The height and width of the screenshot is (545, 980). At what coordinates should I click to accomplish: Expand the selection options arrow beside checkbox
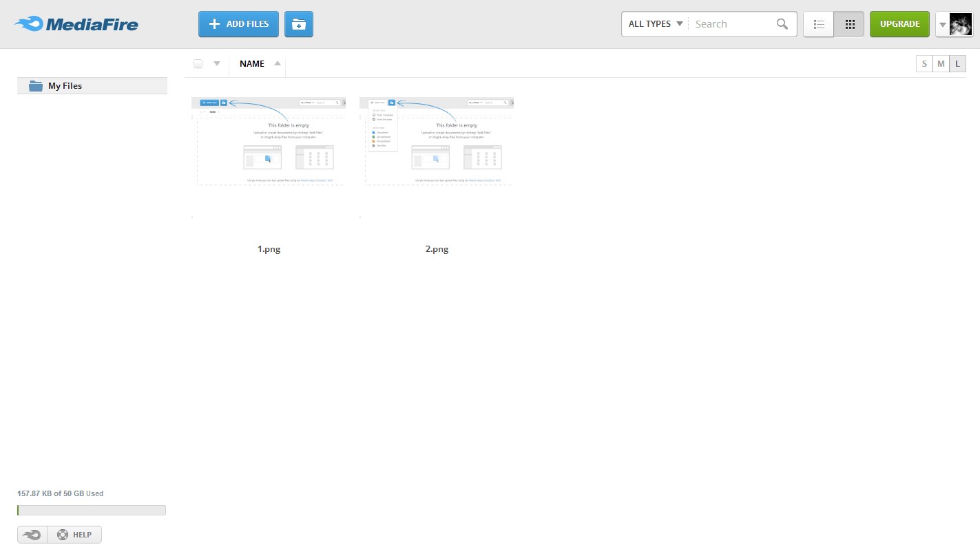click(217, 64)
